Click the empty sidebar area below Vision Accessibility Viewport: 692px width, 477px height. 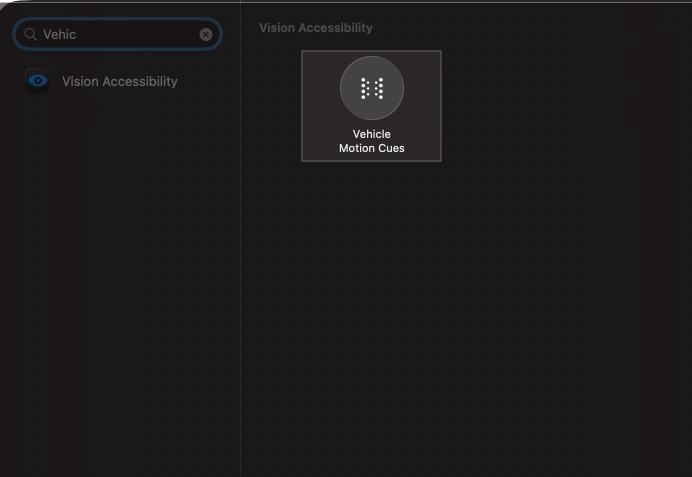tap(120, 280)
